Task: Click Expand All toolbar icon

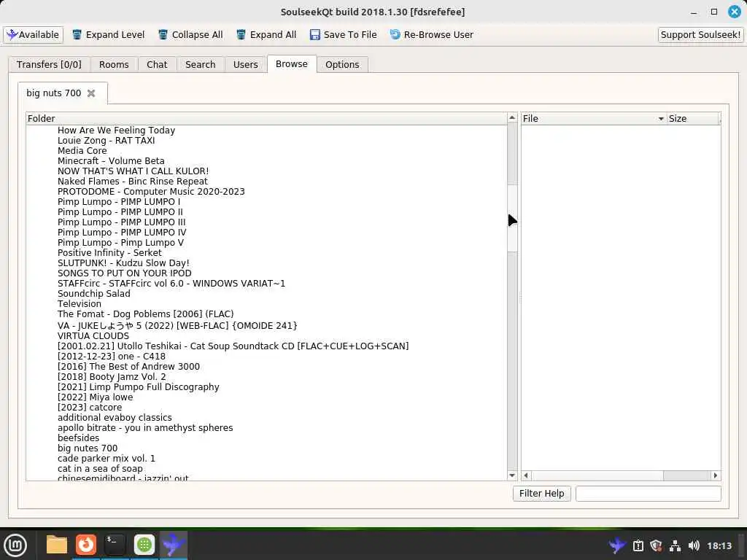Action: [x=241, y=35]
